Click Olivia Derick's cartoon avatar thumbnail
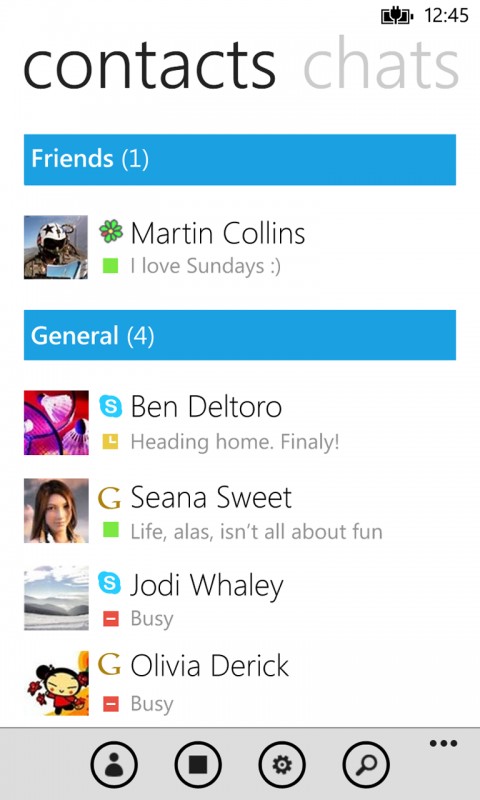 click(56, 683)
